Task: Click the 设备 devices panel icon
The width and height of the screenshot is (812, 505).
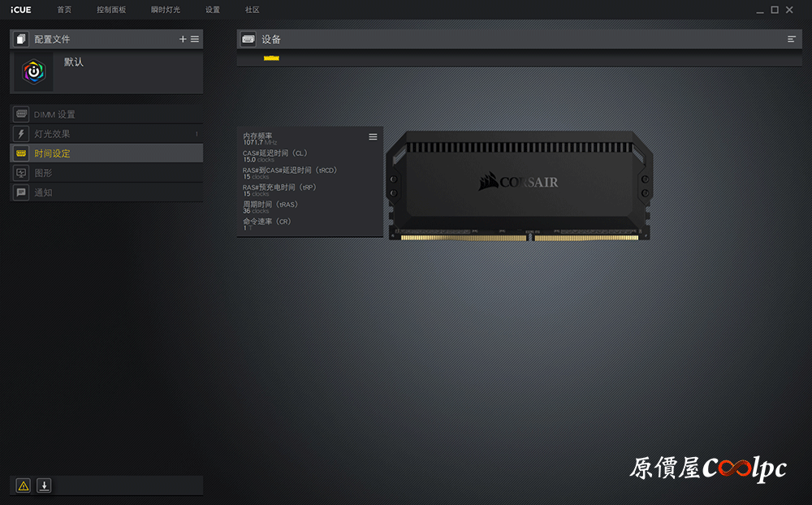Action: [248, 39]
